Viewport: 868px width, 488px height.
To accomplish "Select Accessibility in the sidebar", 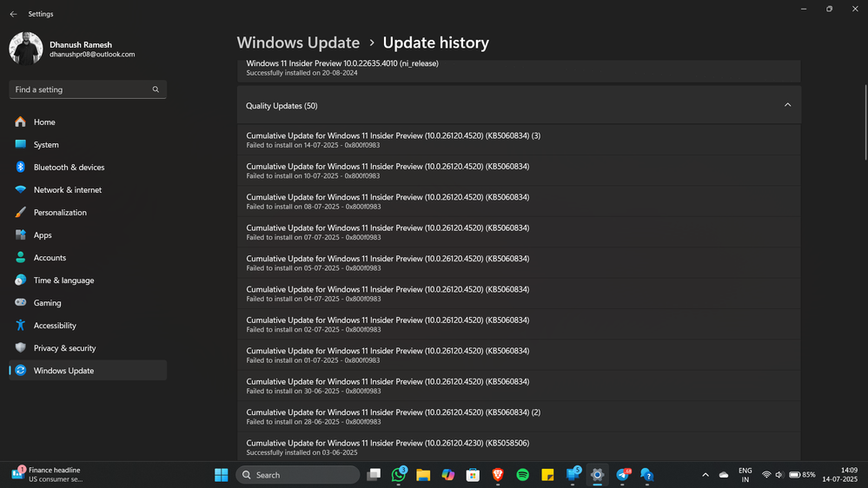I will click(x=88, y=326).
